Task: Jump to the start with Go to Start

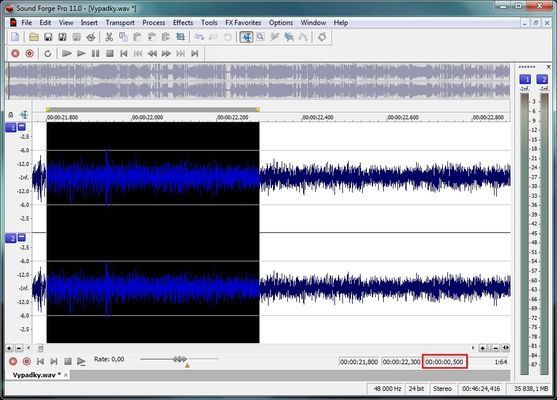Action: pyautogui.click(x=124, y=53)
